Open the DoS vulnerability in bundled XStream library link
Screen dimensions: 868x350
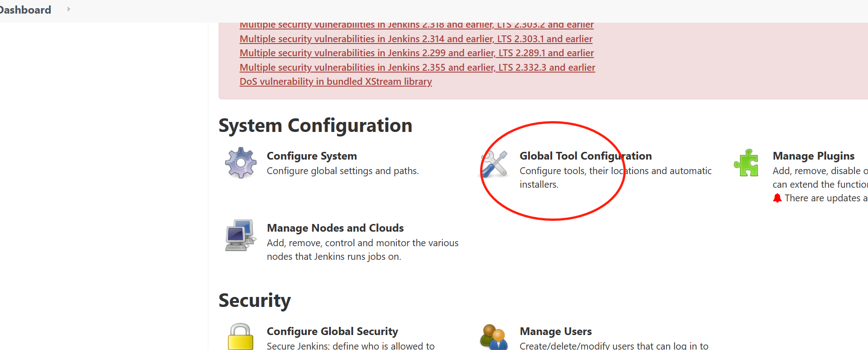(x=336, y=82)
